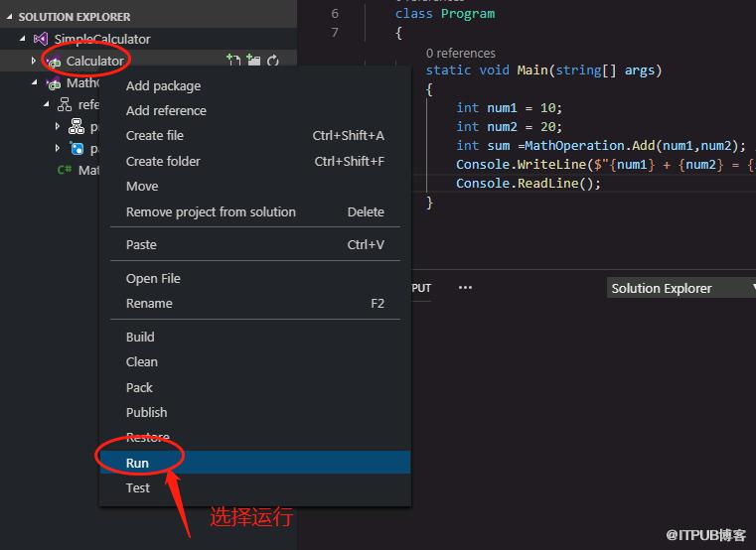
Task: Open the panel ellipsis more actions
Action: (465, 288)
